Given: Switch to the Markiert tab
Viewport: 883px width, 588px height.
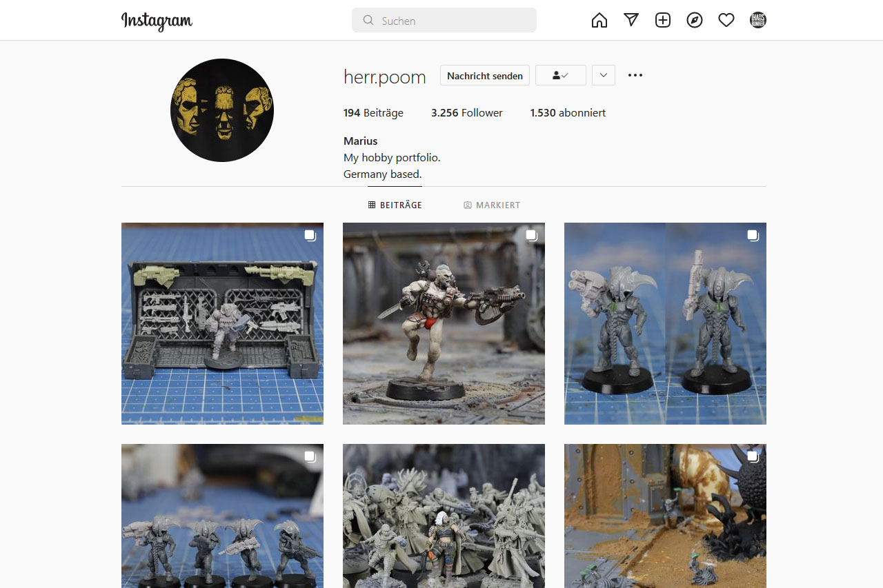Looking at the screenshot, I should click(x=492, y=205).
